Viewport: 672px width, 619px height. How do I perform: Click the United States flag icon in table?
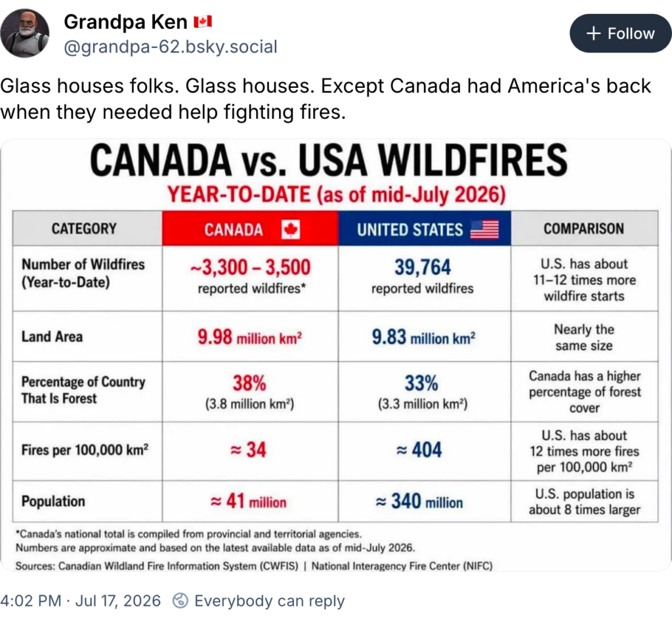(485, 229)
